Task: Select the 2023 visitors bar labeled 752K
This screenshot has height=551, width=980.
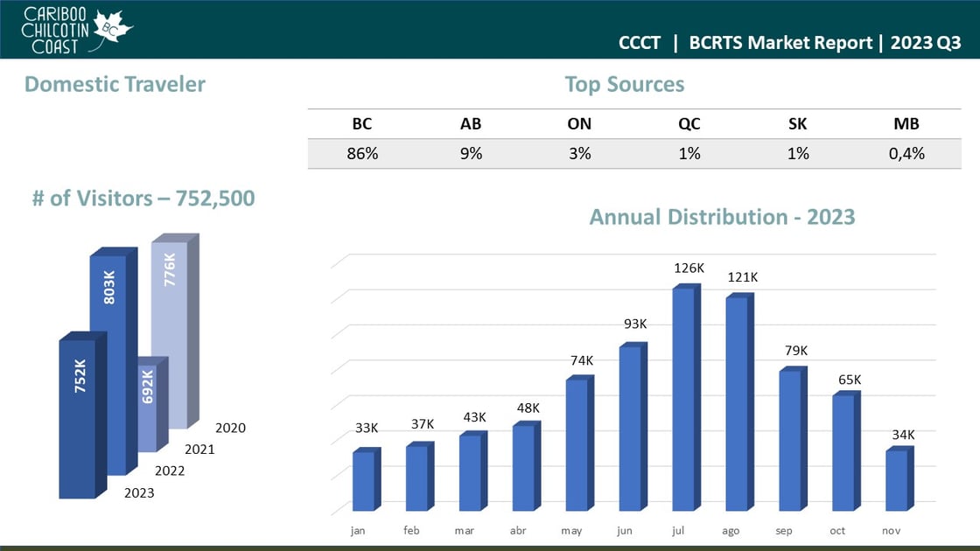Action: pyautogui.click(x=77, y=418)
